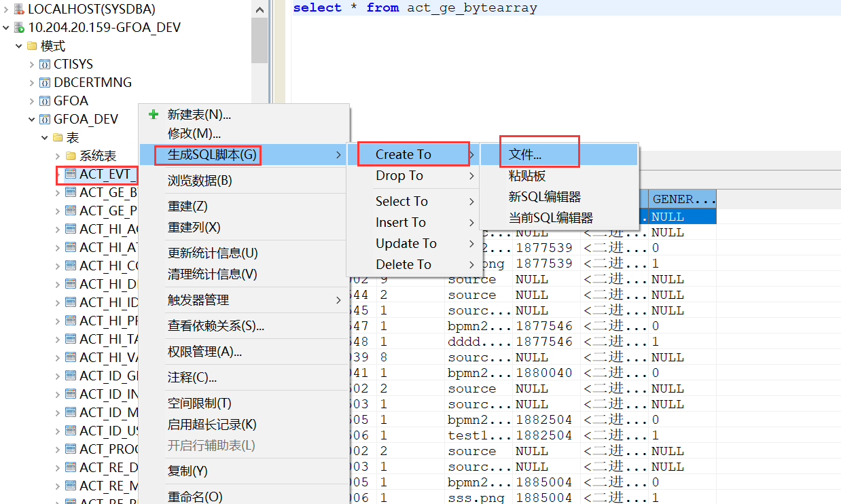Click into the SQL editor query text
The height and width of the screenshot is (504, 841).
point(415,8)
